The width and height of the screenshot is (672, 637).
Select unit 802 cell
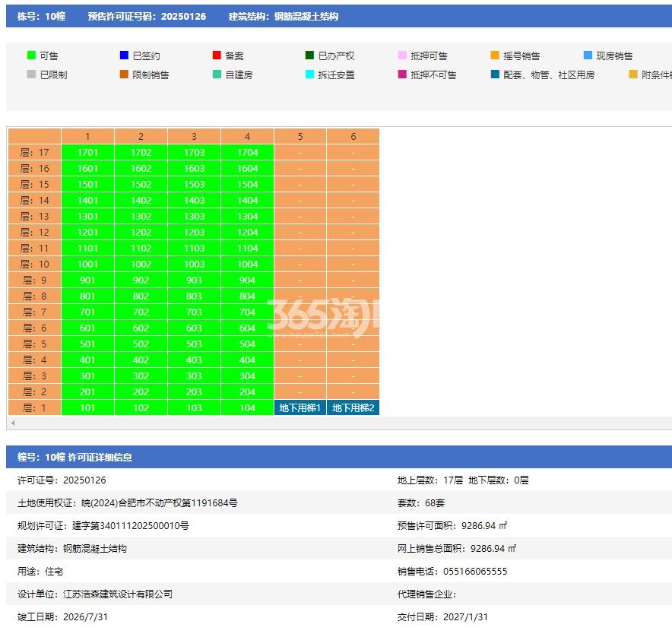[x=141, y=296]
